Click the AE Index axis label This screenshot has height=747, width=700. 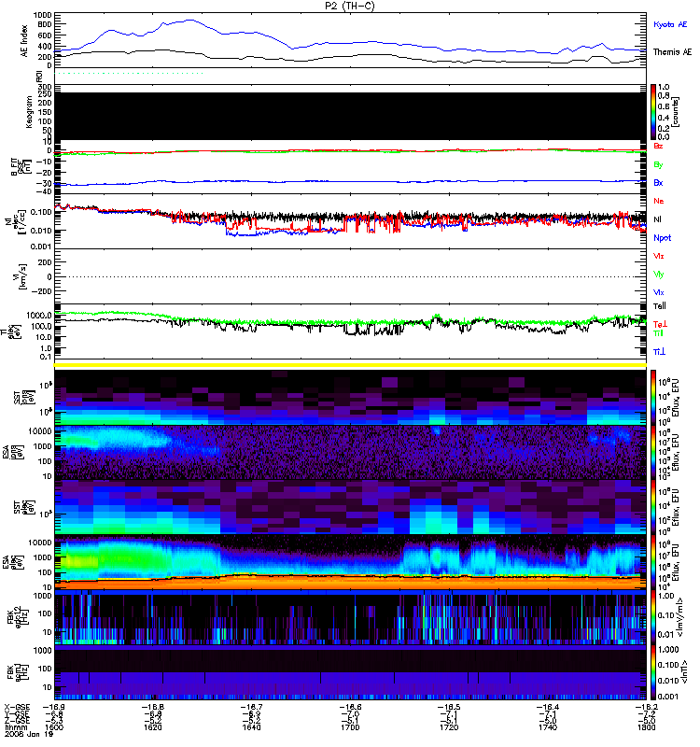tap(24, 41)
